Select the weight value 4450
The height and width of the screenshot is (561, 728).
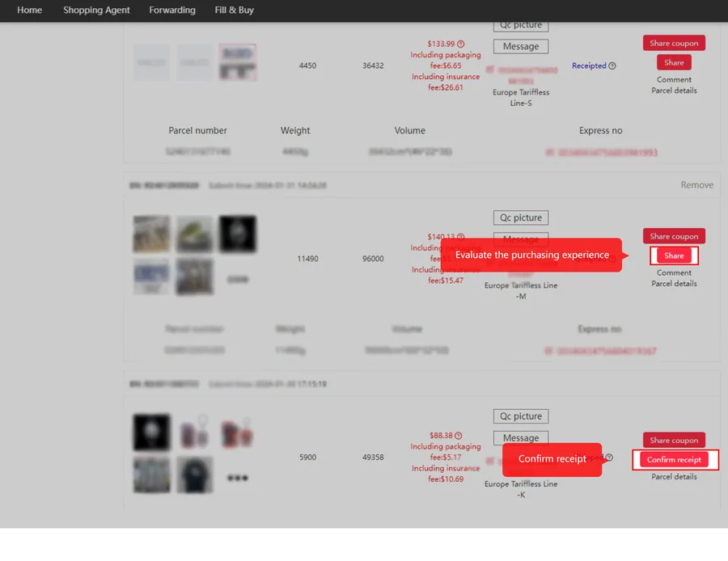307,66
